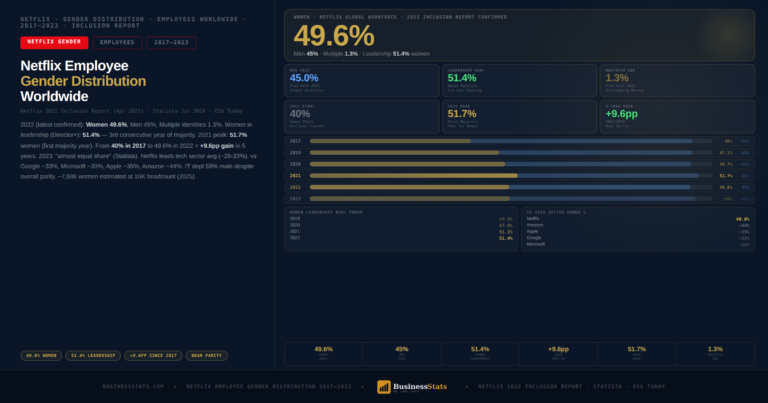Click the 2020 row in leadership trend
768x403 pixels.
(401, 225)
